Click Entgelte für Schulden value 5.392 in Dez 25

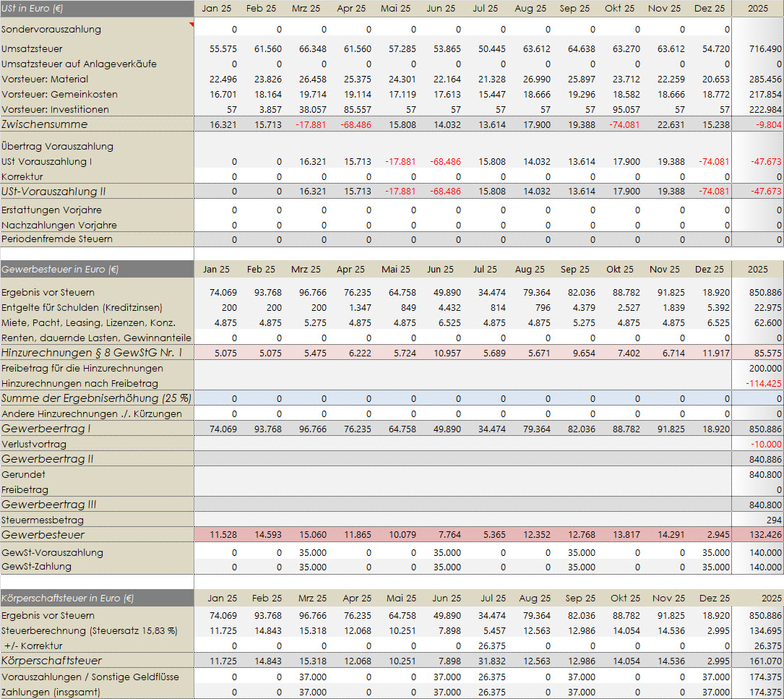point(718,308)
